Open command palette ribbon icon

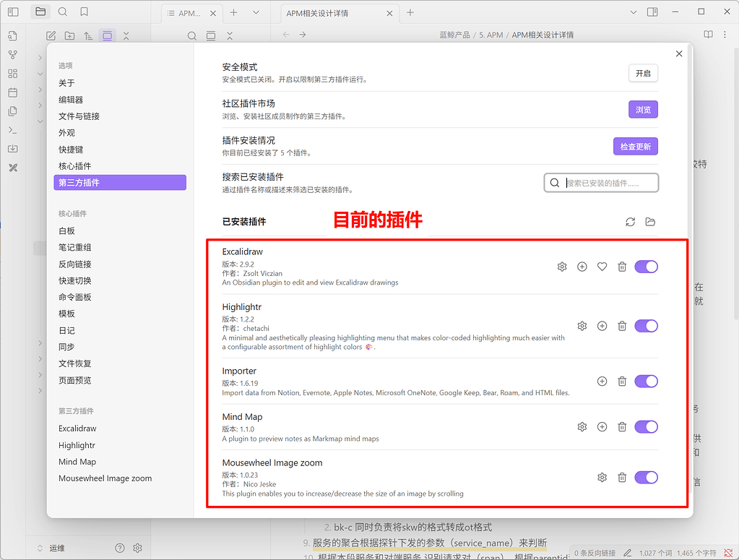click(x=13, y=130)
